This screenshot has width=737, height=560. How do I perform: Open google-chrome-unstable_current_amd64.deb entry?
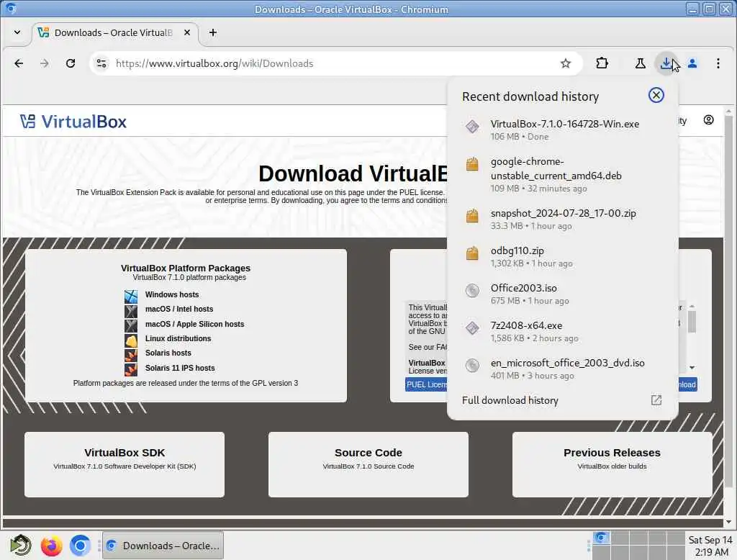click(x=563, y=174)
